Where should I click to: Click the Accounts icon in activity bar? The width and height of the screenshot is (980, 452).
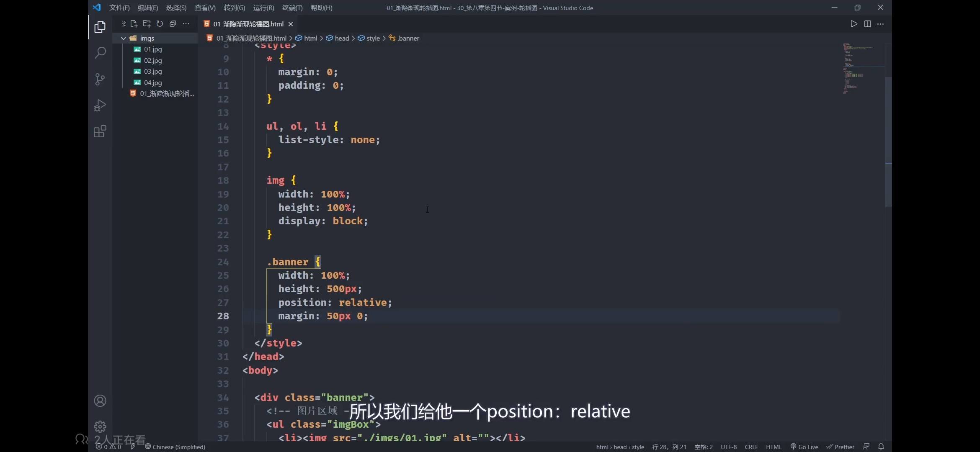[100, 401]
